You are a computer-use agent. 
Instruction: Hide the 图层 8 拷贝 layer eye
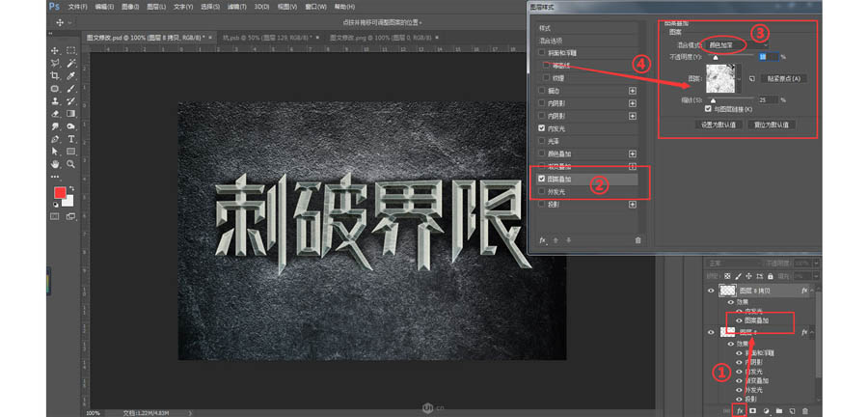tap(712, 291)
